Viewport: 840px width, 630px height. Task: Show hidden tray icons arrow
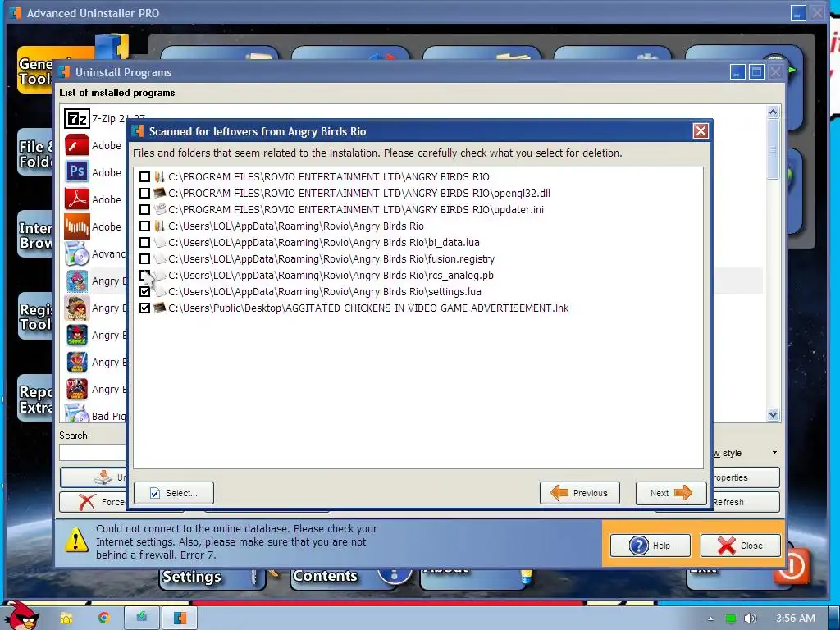(710, 619)
